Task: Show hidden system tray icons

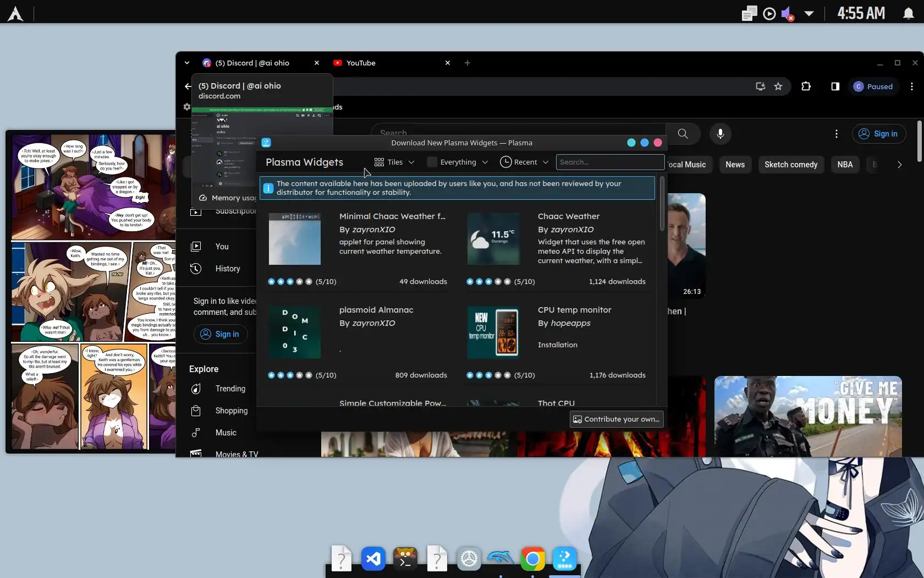Action: (809, 13)
